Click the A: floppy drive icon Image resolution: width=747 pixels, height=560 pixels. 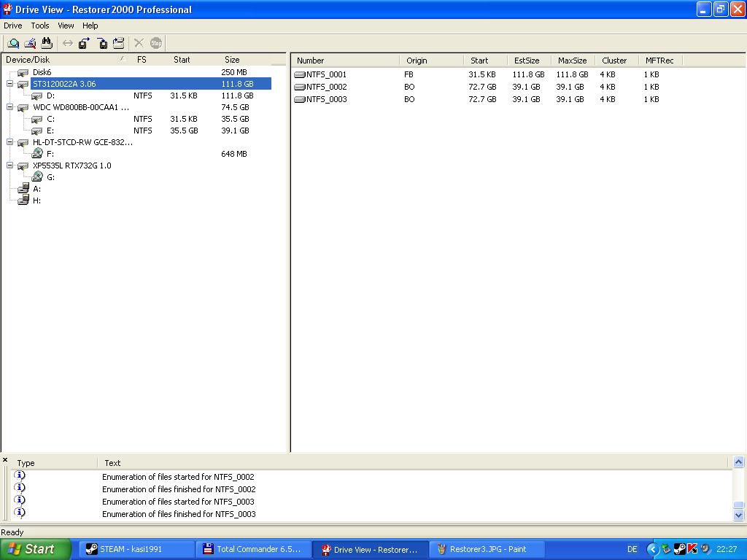point(23,189)
